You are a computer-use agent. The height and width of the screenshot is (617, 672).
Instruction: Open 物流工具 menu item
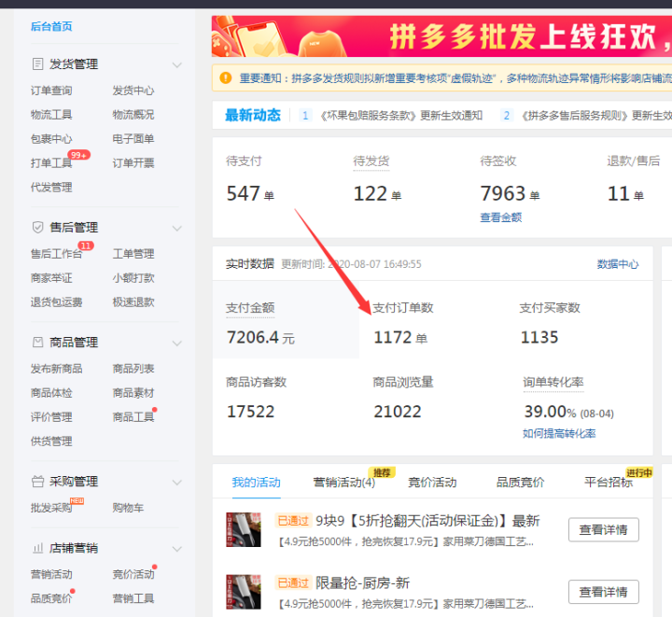(51, 115)
